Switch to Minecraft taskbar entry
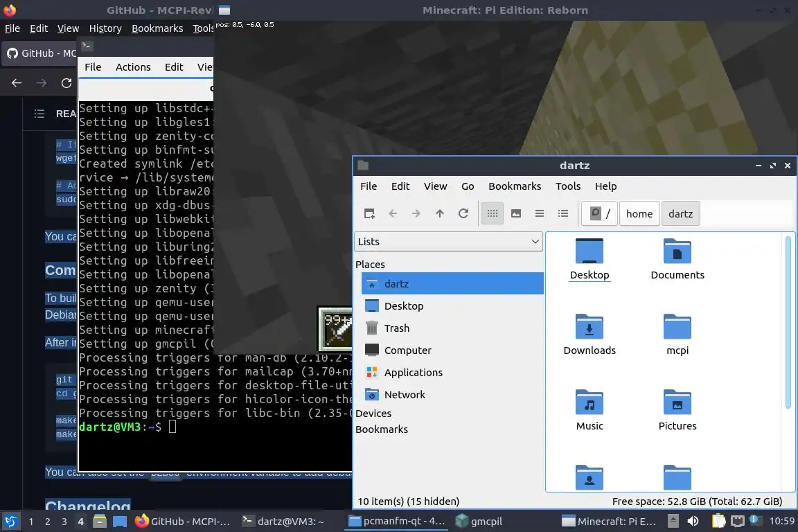 (x=609, y=522)
